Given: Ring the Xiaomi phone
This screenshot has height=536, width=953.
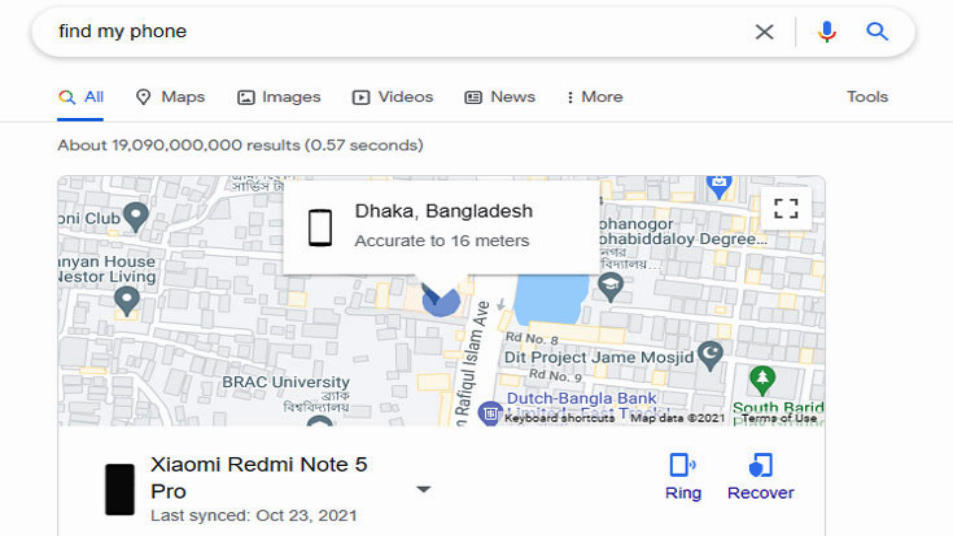Looking at the screenshot, I should pyautogui.click(x=683, y=477).
